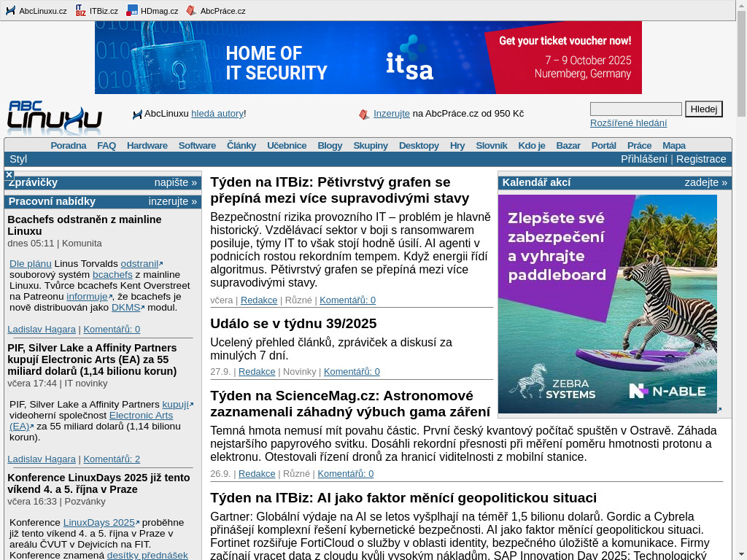Click the 'kupují' external link
The width and height of the screenshot is (747, 560).
coord(177,404)
